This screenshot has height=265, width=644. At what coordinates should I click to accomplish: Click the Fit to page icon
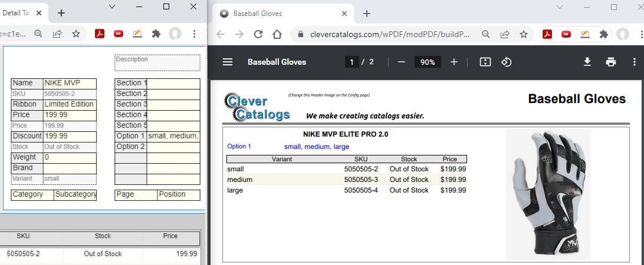click(x=485, y=62)
